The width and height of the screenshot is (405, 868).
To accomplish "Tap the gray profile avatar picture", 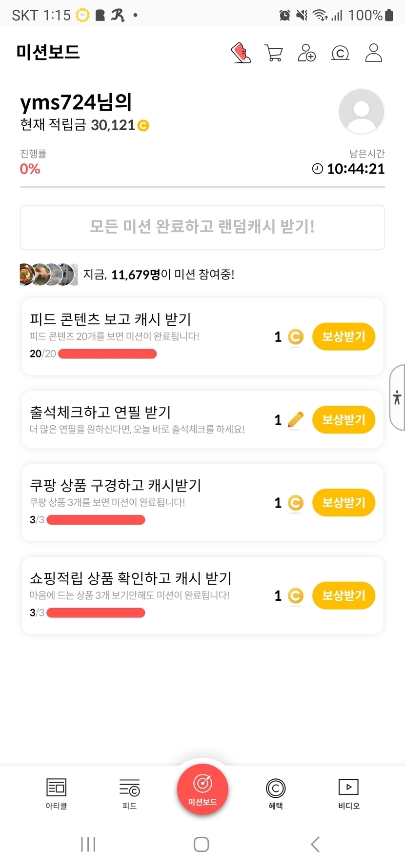I will (361, 111).
